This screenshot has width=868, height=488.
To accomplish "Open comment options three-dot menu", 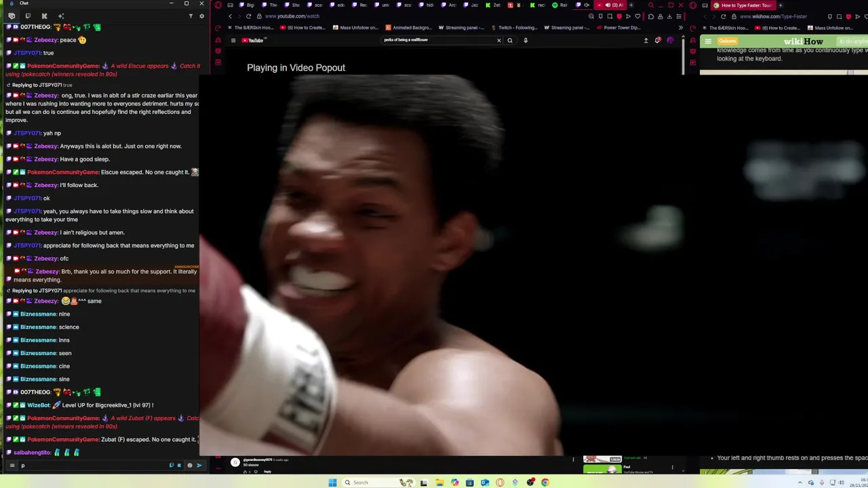I will [x=573, y=460].
